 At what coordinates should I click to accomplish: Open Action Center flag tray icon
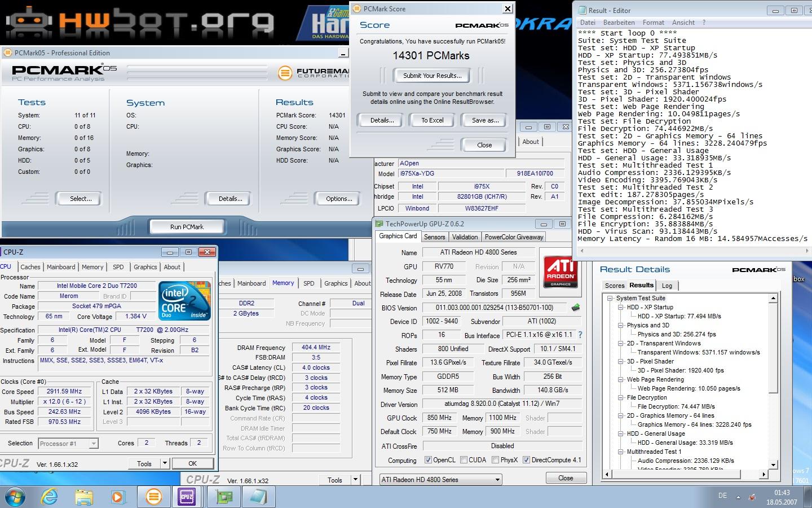[752, 497]
